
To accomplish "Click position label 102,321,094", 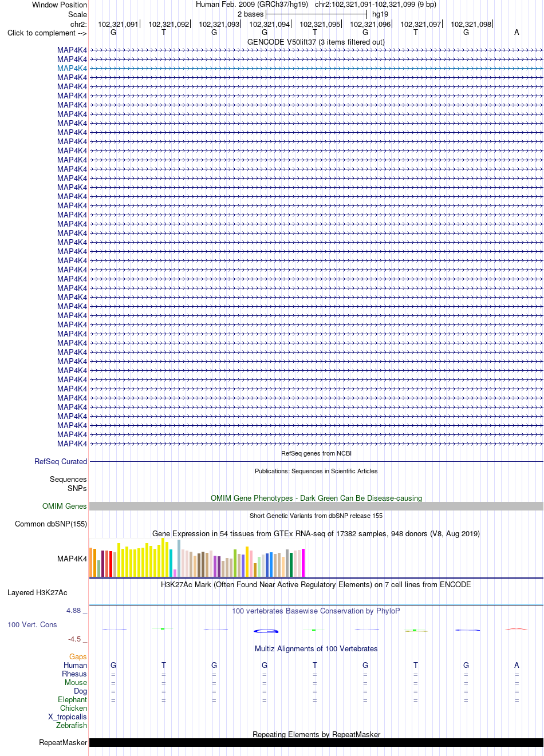I will click(270, 24).
